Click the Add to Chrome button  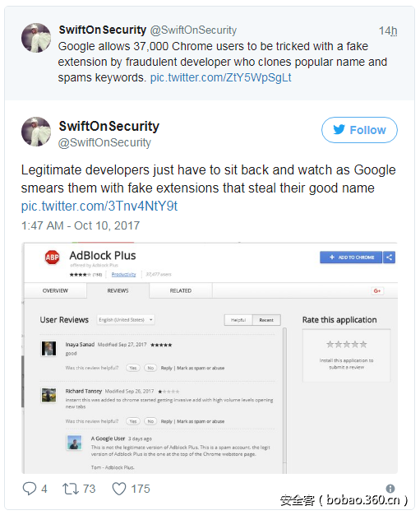tap(351, 257)
